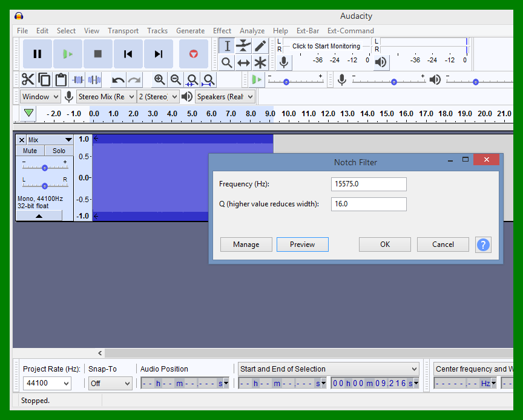523x420 pixels.
Task: Select the Time Shift tool
Action: pyautogui.click(x=243, y=62)
